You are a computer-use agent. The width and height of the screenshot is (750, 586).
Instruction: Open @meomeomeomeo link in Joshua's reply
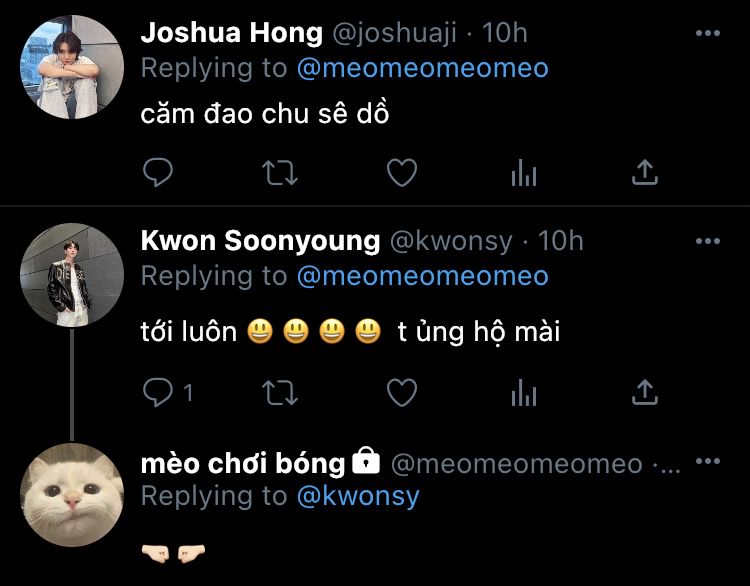[x=422, y=68]
